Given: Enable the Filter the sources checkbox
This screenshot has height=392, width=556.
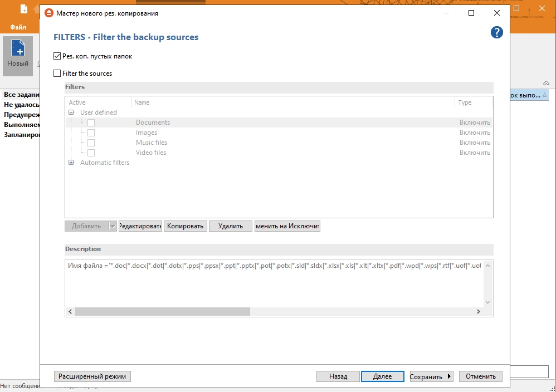Looking at the screenshot, I should (57, 73).
